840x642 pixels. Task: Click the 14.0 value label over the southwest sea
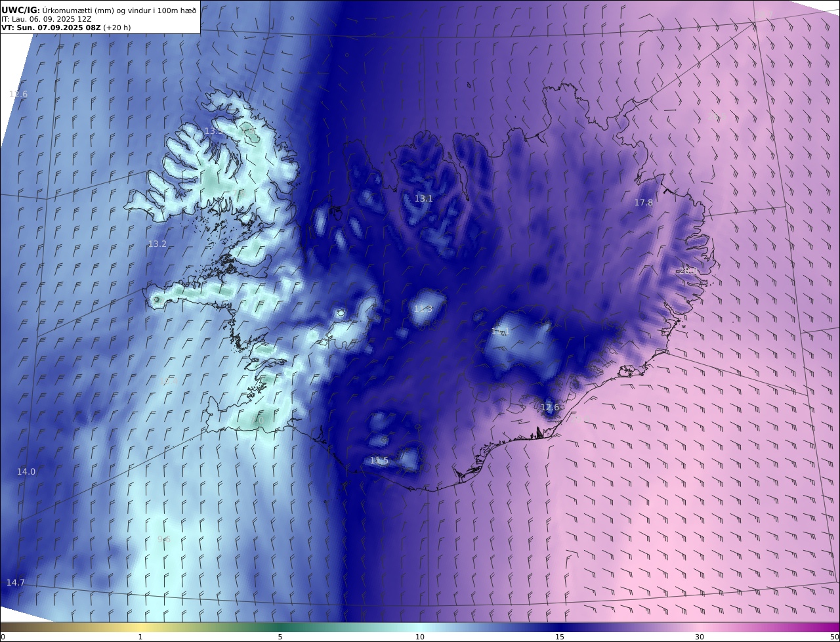[26, 472]
